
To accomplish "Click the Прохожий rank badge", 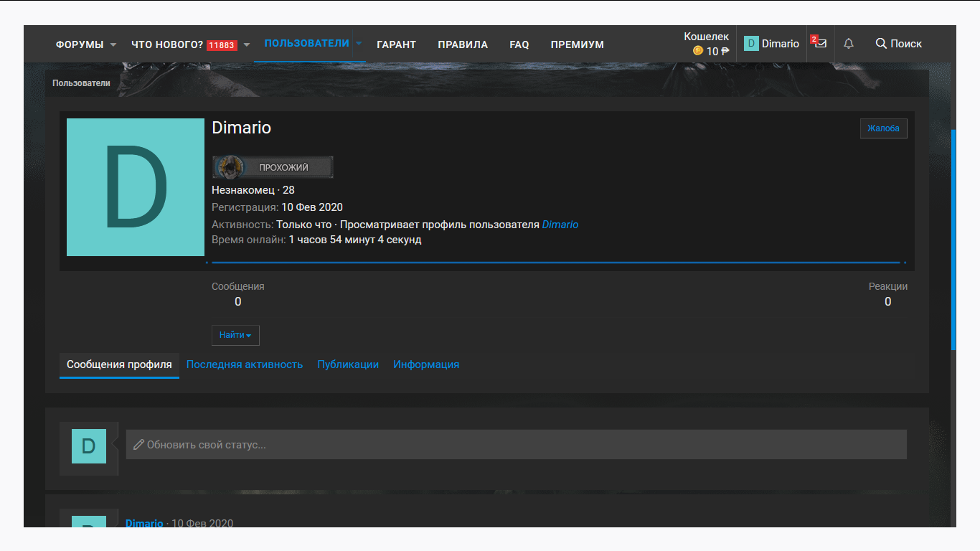I will pyautogui.click(x=273, y=167).
